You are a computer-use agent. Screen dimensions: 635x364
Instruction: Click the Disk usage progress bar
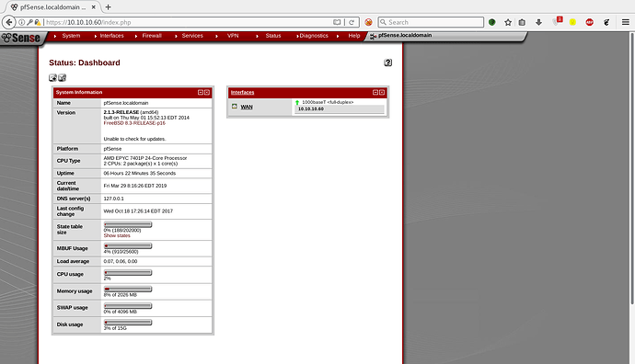coord(128,323)
